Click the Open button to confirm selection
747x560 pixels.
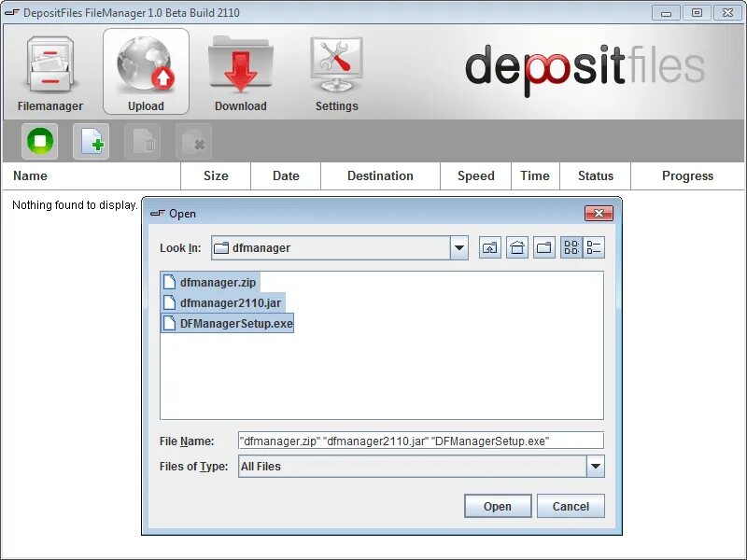click(498, 506)
